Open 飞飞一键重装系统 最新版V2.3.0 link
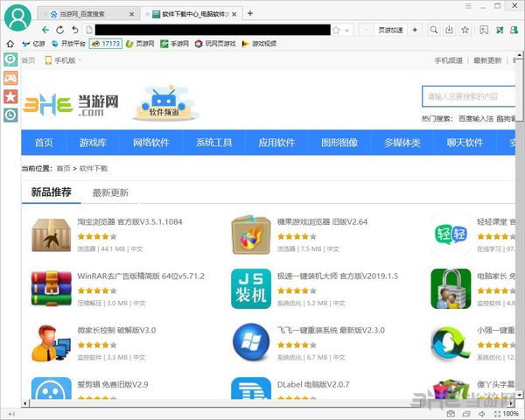This screenshot has width=525, height=420. (331, 330)
